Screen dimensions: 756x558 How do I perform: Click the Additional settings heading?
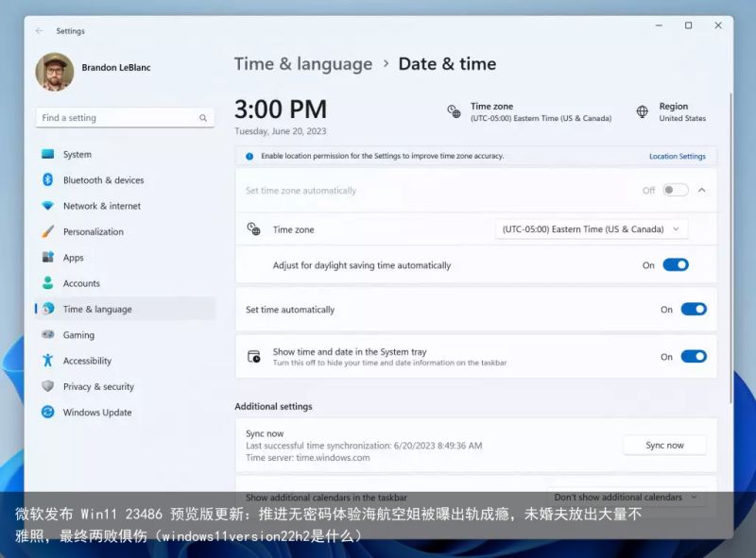(273, 406)
